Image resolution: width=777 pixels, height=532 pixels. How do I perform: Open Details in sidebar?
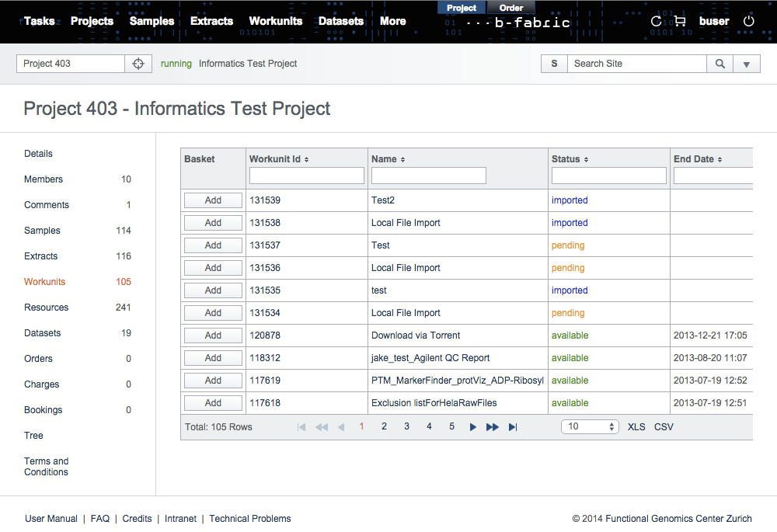click(x=38, y=154)
